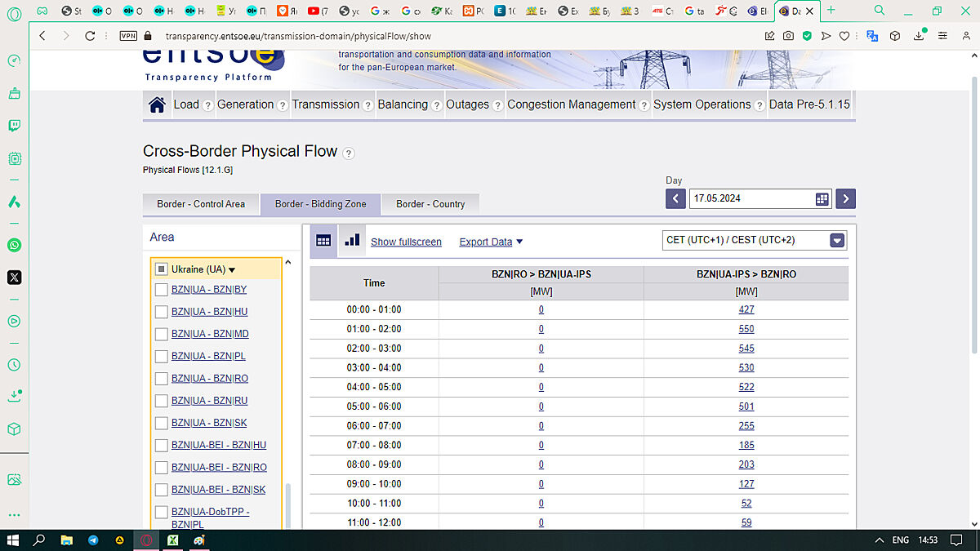Click the Day date input field
Image resolution: width=980 pixels, height=551 pixels.
[750, 198]
